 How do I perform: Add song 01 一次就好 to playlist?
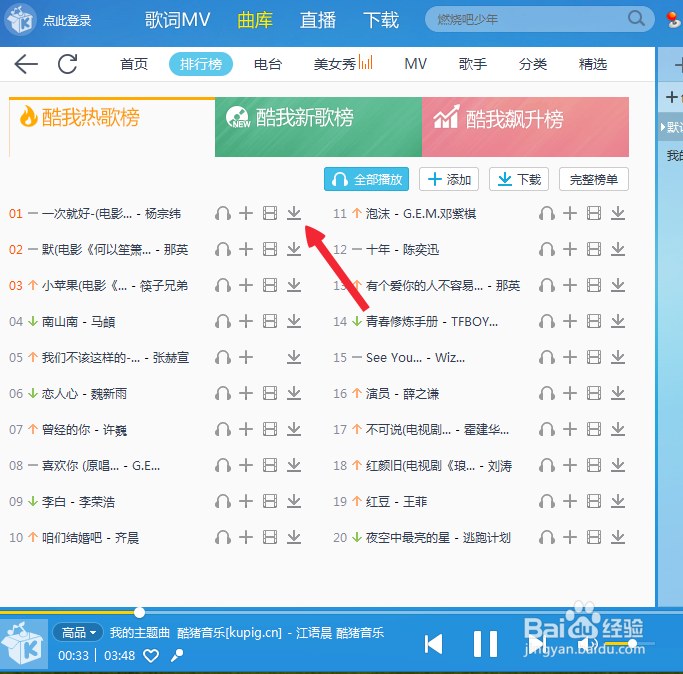pyautogui.click(x=246, y=213)
